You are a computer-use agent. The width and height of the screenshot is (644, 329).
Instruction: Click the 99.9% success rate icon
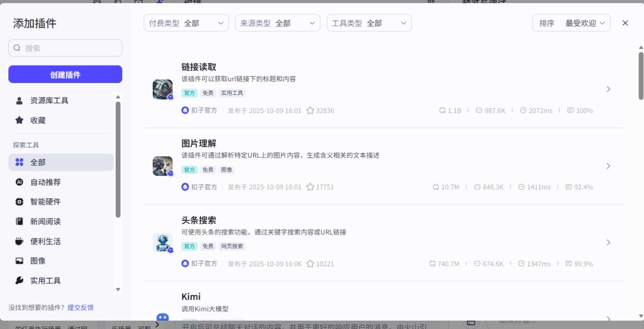pos(568,263)
